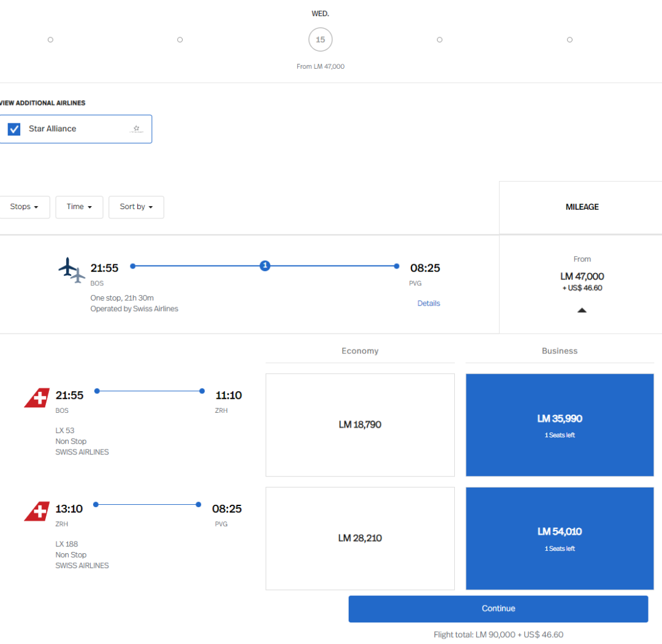
Task: Pick the date circle right after Wed 15
Action: point(439,40)
